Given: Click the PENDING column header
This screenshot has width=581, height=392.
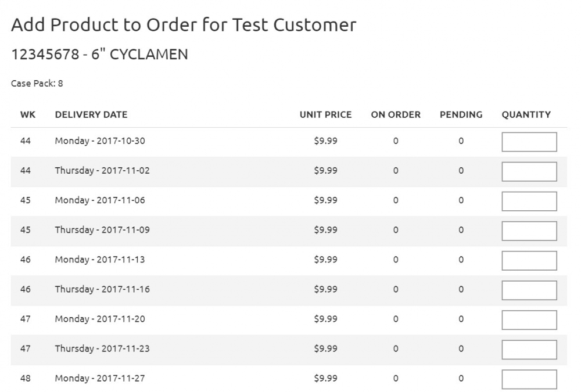Looking at the screenshot, I should 461,114.
